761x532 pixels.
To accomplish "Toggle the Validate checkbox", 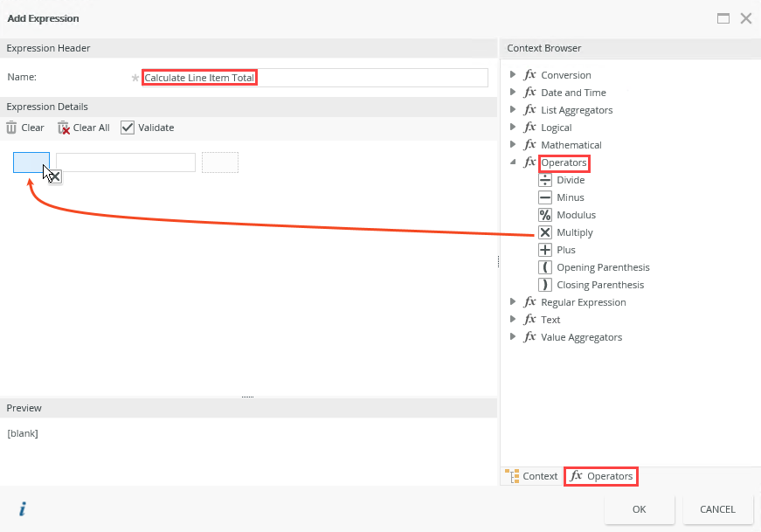I will tap(128, 128).
